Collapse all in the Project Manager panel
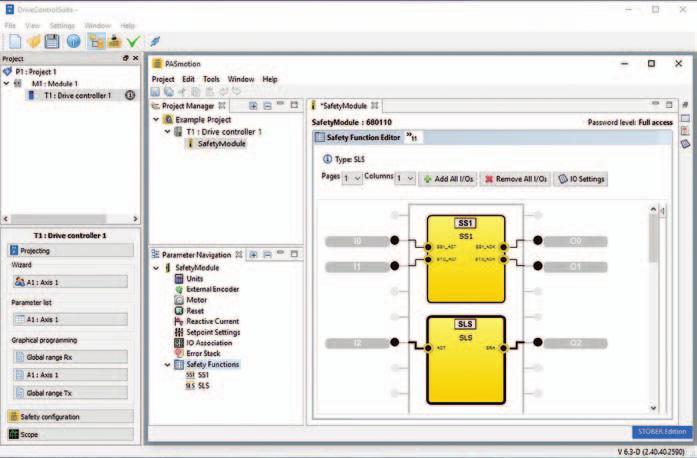The height and width of the screenshot is (458, 697). 267,105
